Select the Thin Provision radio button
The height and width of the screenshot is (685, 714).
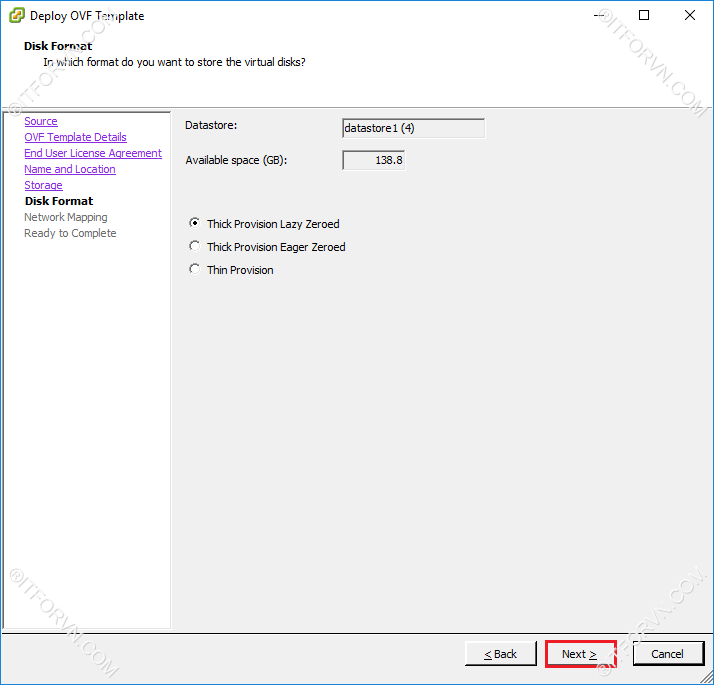pos(195,270)
